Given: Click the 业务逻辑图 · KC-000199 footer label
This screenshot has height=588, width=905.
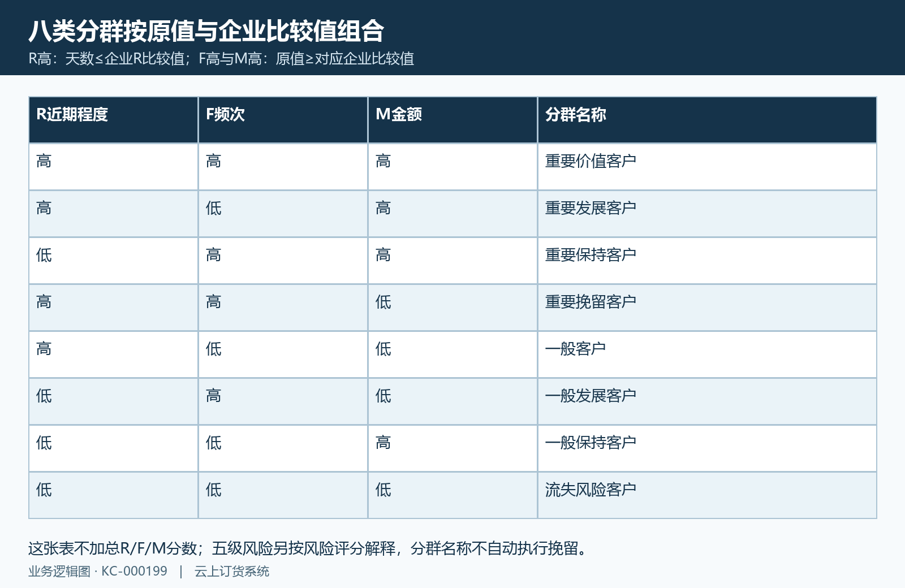Looking at the screenshot, I should [x=98, y=572].
